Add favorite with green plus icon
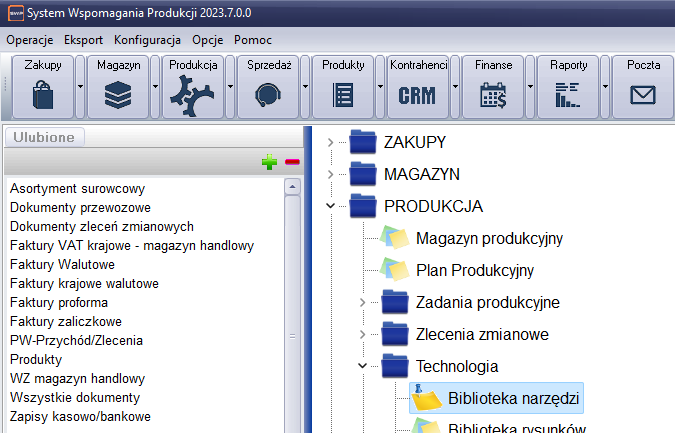Screen dimensions: 675x433 pyautogui.click(x=269, y=162)
